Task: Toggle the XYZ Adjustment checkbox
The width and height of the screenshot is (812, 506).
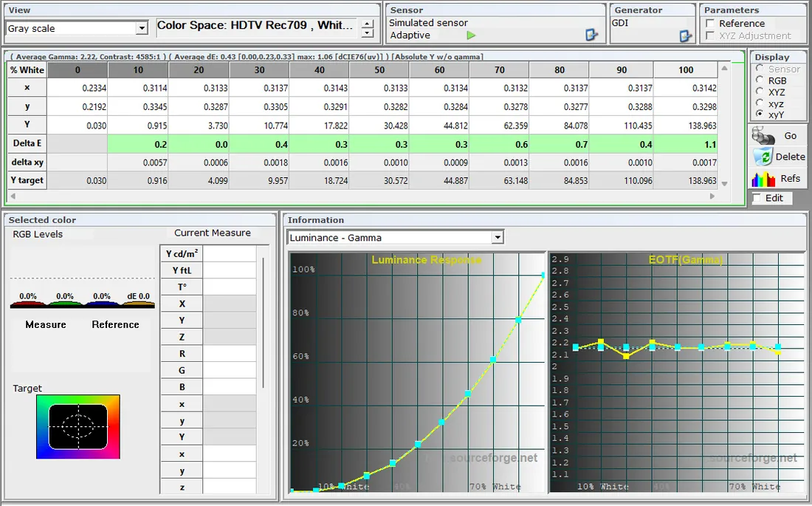Action: pos(710,35)
